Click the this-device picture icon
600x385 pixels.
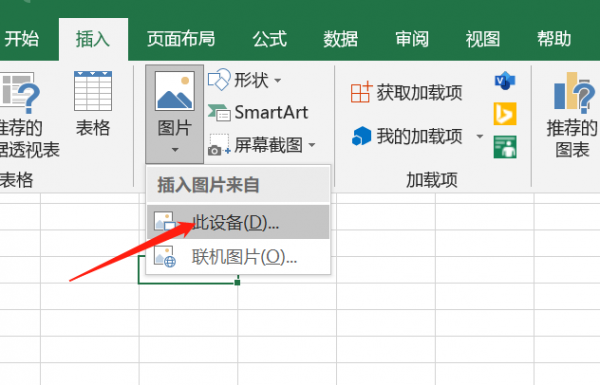[165, 222]
